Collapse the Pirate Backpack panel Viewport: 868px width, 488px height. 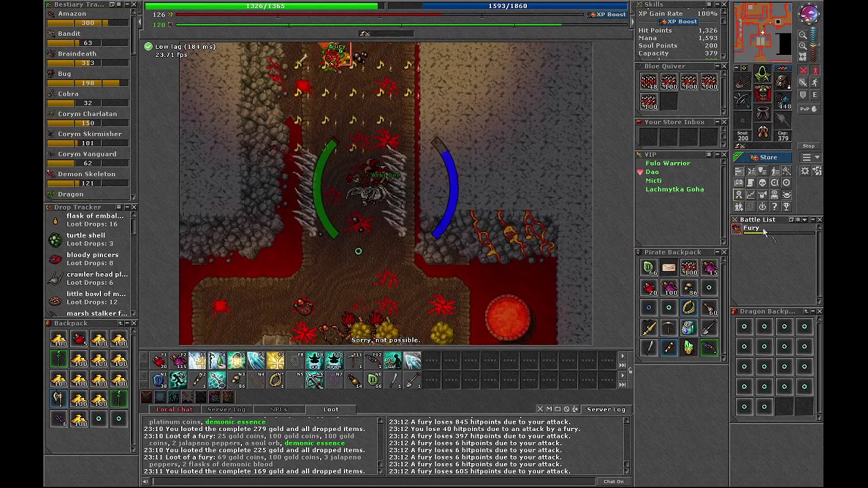pyautogui.click(x=716, y=252)
